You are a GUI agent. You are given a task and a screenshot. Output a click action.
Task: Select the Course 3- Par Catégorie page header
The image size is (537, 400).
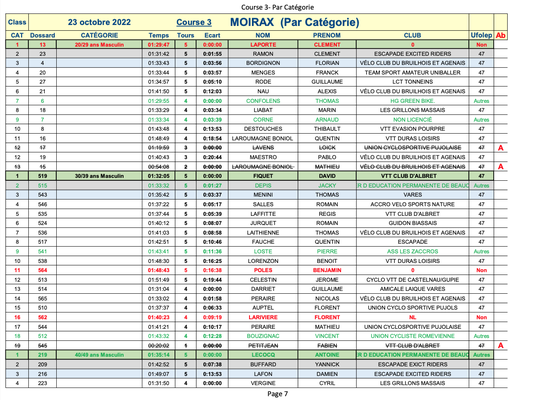tap(277, 7)
